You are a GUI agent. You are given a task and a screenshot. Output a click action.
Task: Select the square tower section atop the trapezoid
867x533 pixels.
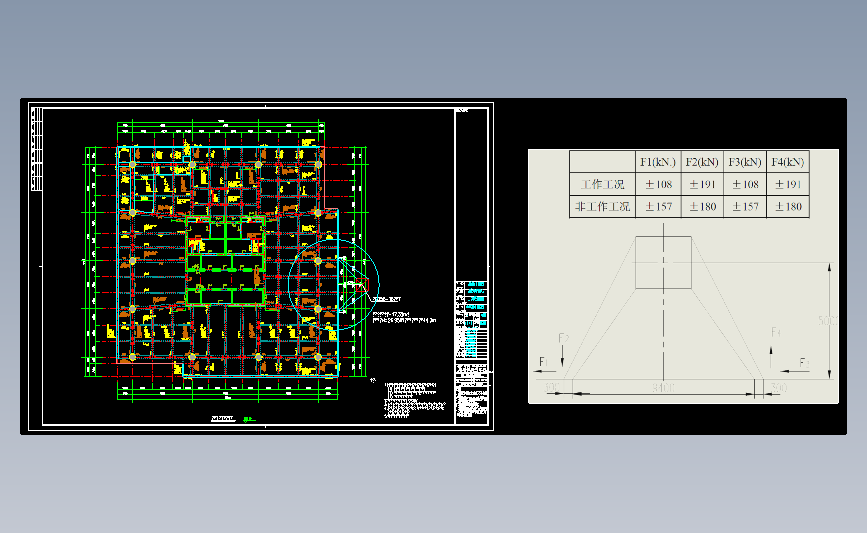click(664, 263)
